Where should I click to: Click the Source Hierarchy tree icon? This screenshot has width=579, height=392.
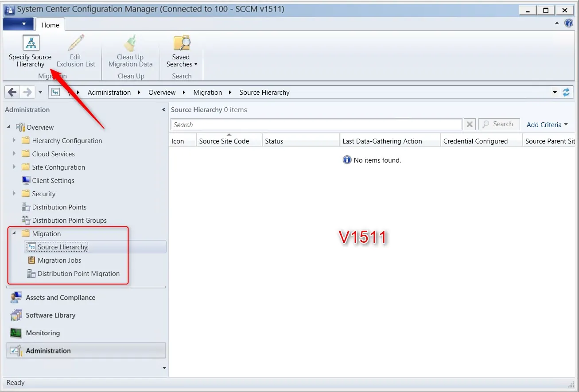tap(31, 247)
